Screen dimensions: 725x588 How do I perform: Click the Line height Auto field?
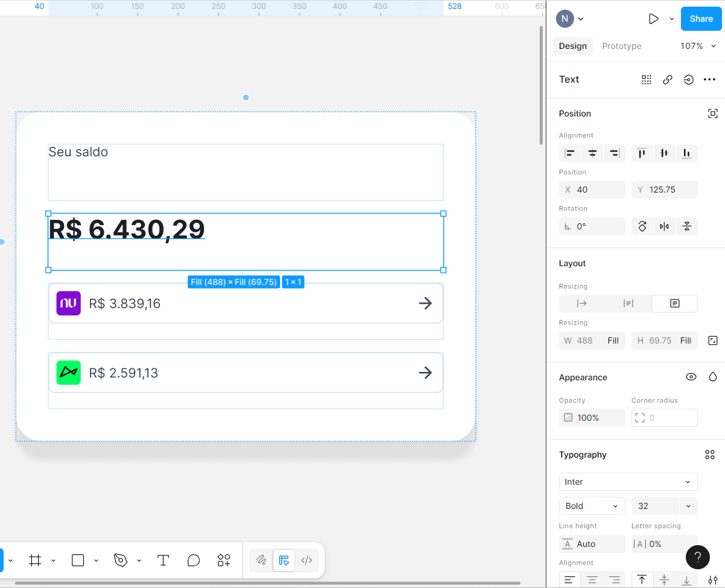pyautogui.click(x=592, y=544)
